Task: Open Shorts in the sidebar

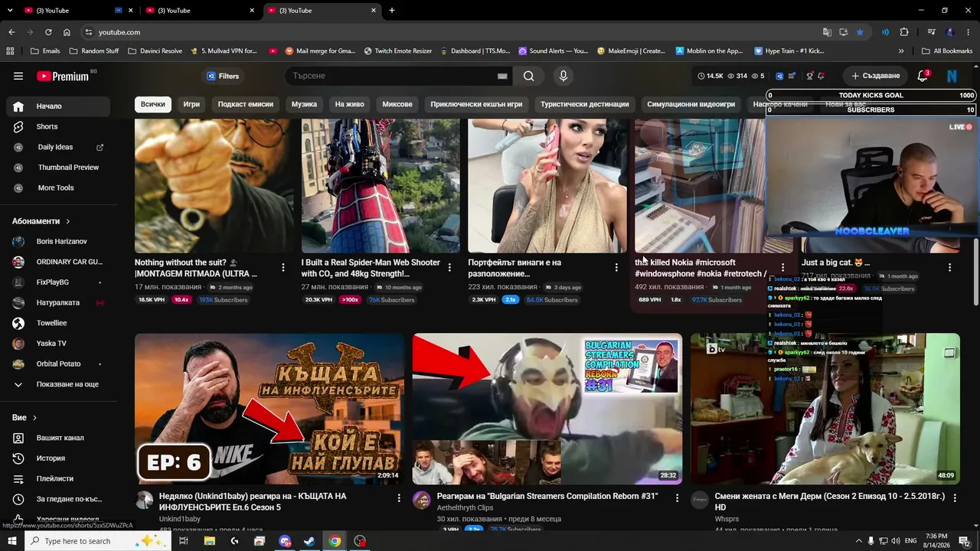Action: [x=58, y=126]
